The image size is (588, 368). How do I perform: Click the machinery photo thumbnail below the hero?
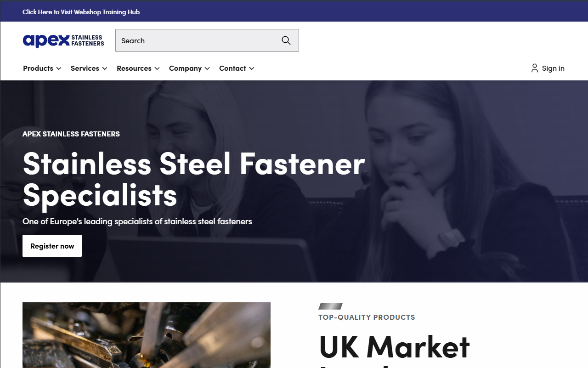[147, 335]
